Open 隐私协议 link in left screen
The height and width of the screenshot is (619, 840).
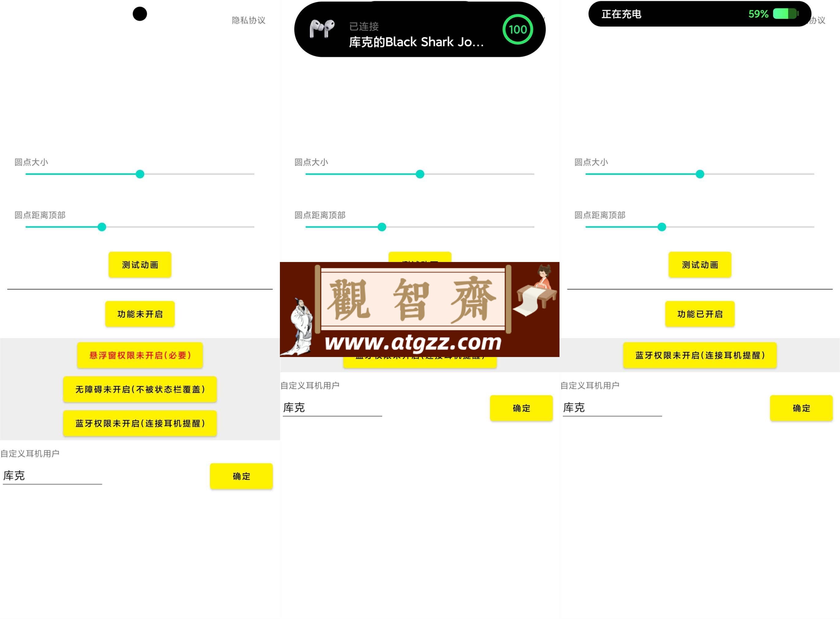pos(249,20)
